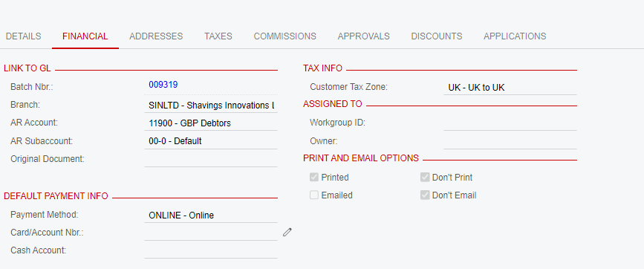Click the empty Cash Account field
The height and width of the screenshot is (269, 644).
(211, 251)
